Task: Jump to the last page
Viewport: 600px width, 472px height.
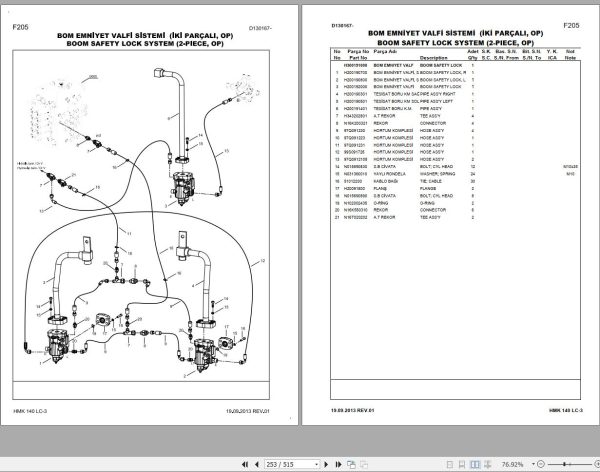Action: pyautogui.click(x=338, y=464)
